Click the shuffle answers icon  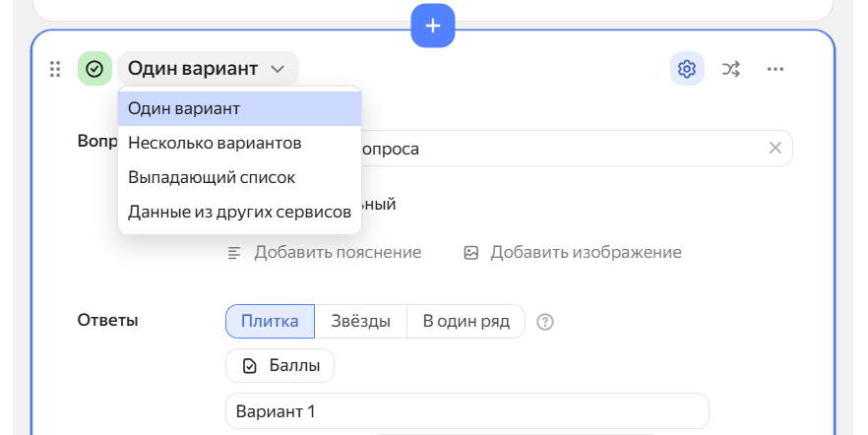click(x=731, y=69)
